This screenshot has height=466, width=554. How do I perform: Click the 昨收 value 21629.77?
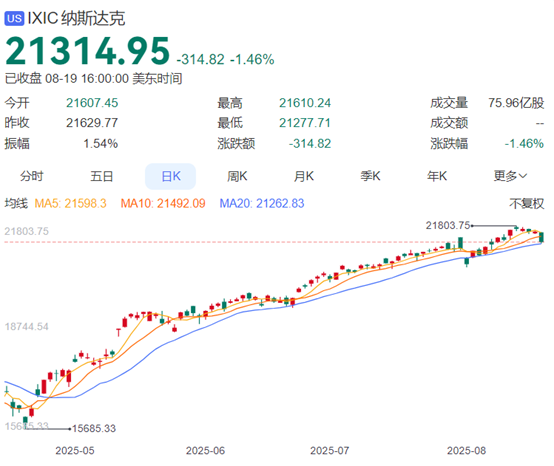(92, 123)
